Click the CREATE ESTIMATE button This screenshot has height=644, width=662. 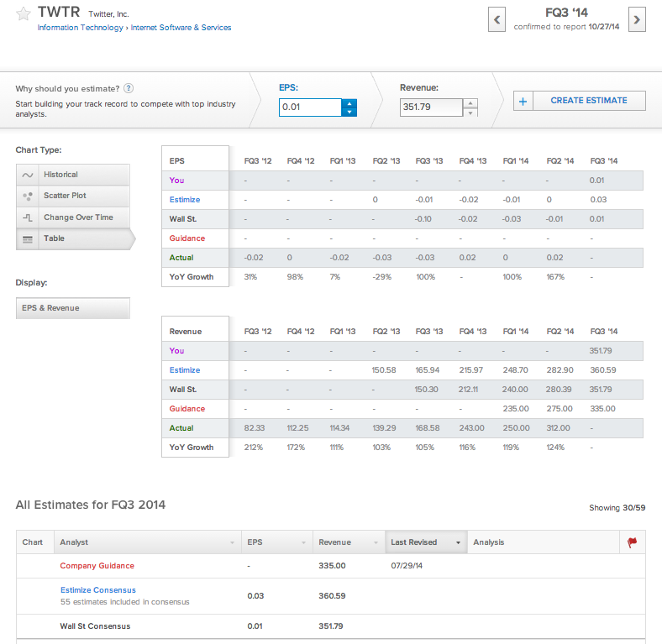(x=589, y=101)
